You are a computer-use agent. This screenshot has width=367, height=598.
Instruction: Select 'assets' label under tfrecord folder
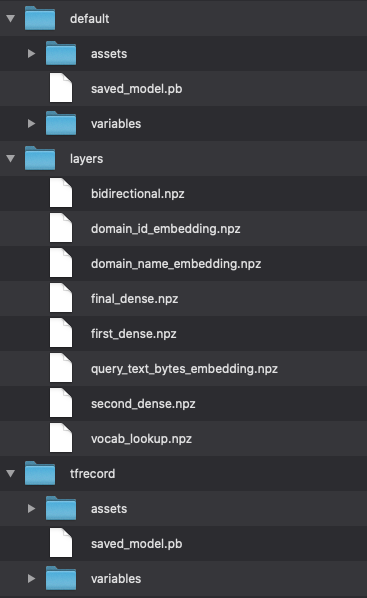(109, 509)
